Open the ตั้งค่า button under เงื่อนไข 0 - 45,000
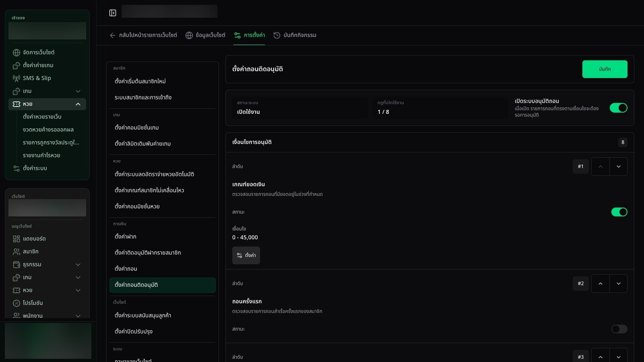The width and height of the screenshot is (644, 362). coord(246,255)
